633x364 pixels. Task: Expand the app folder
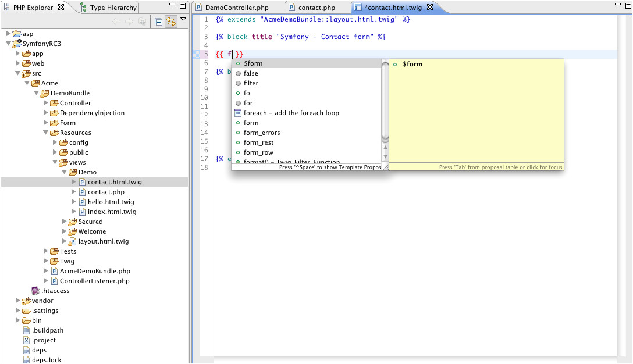pyautogui.click(x=18, y=53)
